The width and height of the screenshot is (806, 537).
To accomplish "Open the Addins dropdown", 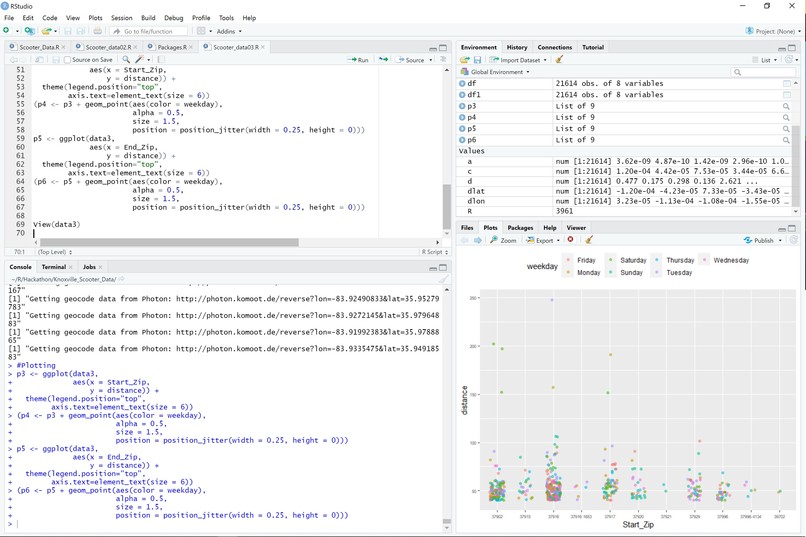I will tap(229, 31).
